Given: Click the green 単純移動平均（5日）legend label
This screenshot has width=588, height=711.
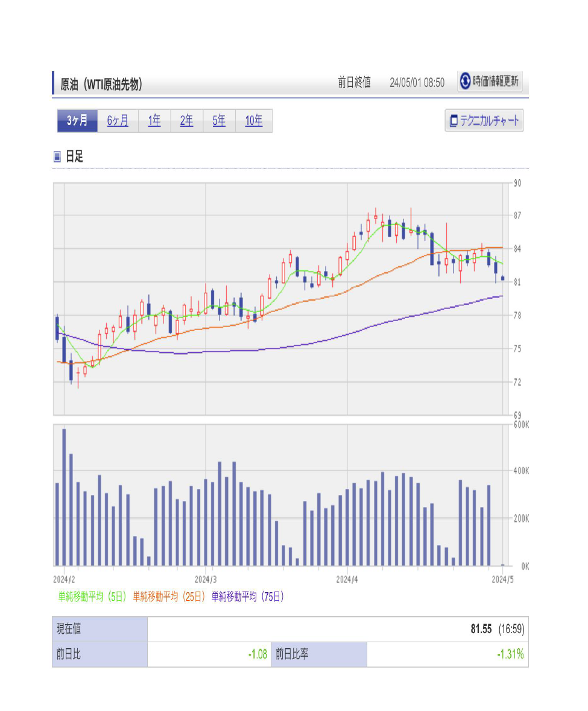Looking at the screenshot, I should click(92, 597).
